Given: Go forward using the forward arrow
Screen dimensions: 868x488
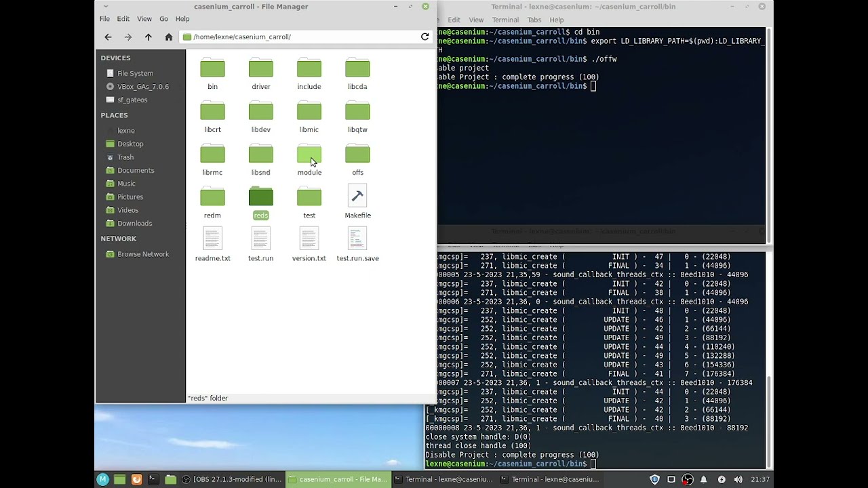Looking at the screenshot, I should click(127, 37).
